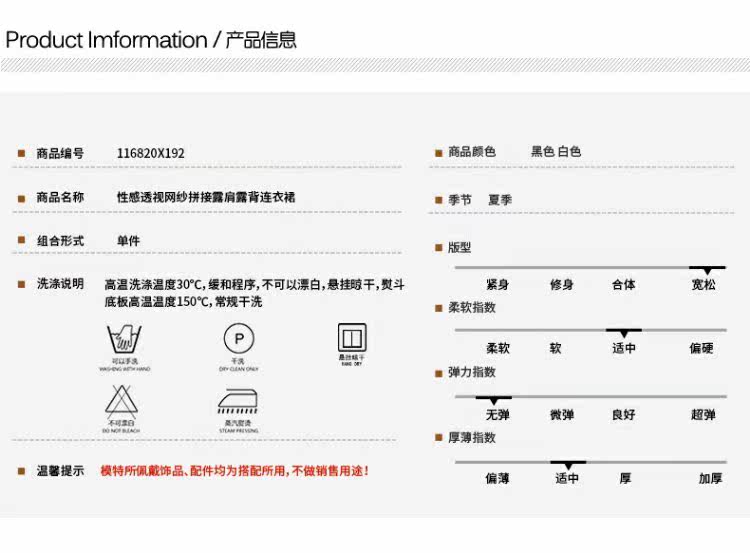Click the red 模特所佩戴饰品 notice text

coord(234,471)
